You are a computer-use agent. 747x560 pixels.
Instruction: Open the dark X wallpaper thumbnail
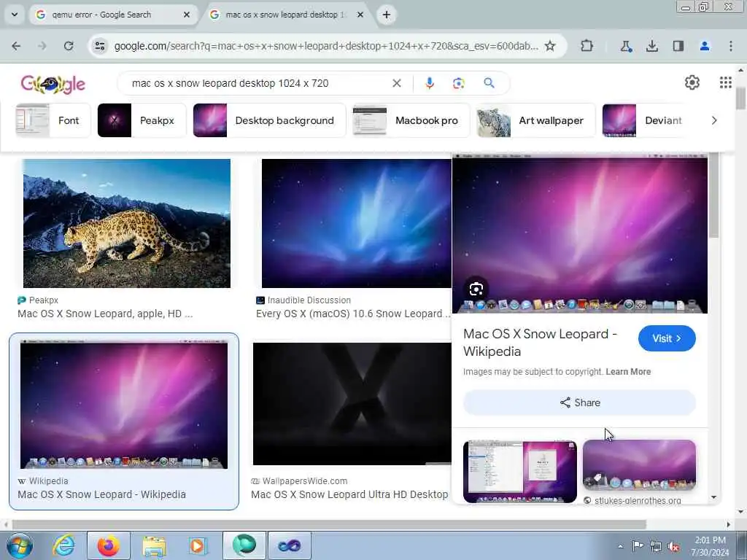[352, 404]
